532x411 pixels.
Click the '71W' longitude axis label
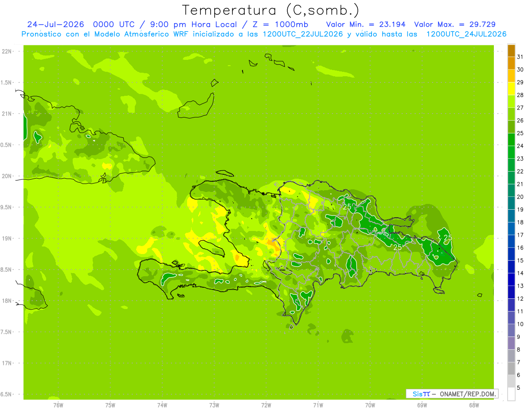(x=318, y=405)
